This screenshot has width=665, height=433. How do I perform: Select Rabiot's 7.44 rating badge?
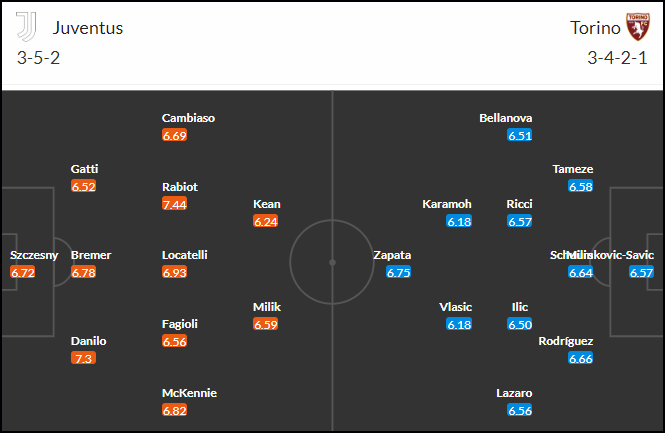(x=175, y=204)
